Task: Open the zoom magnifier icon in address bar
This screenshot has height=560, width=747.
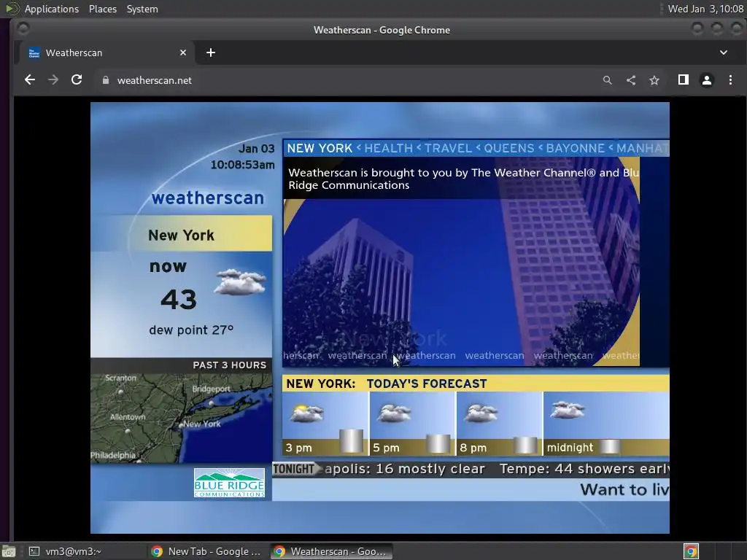Action: (607, 80)
